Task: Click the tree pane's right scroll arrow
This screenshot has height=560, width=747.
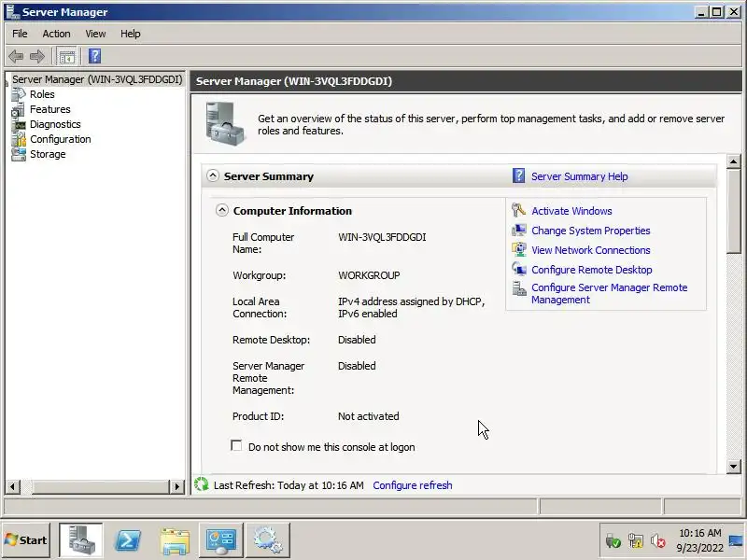Action: point(176,486)
